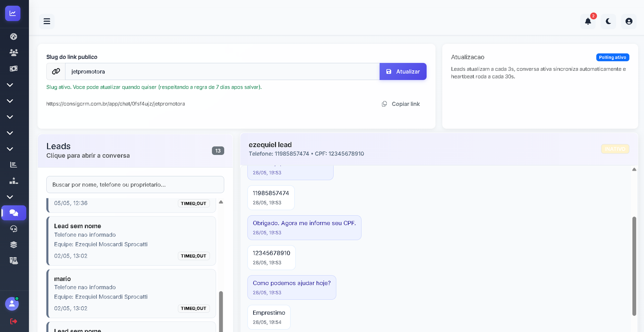
Task: Open the stacked layers sidebar icon
Action: (14, 245)
